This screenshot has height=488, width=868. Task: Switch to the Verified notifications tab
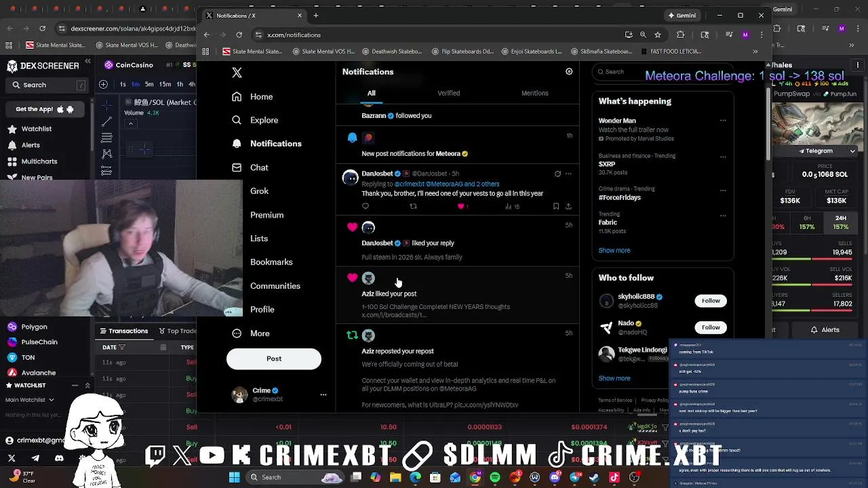click(x=448, y=93)
